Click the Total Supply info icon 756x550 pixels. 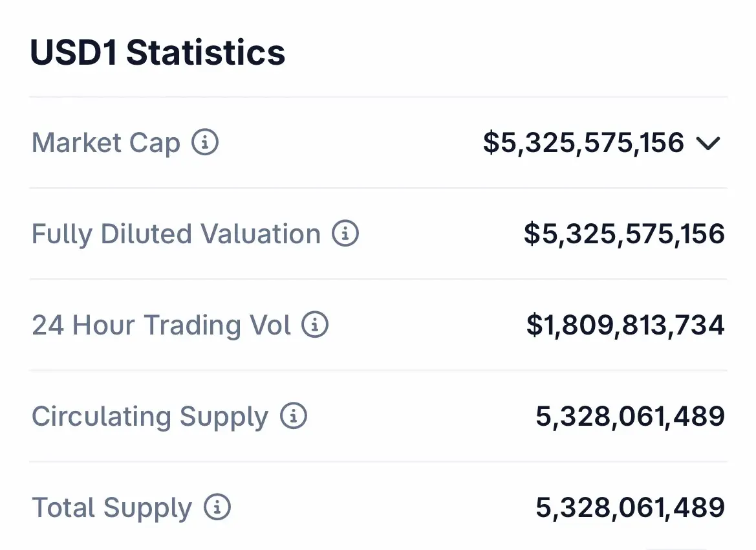point(217,508)
